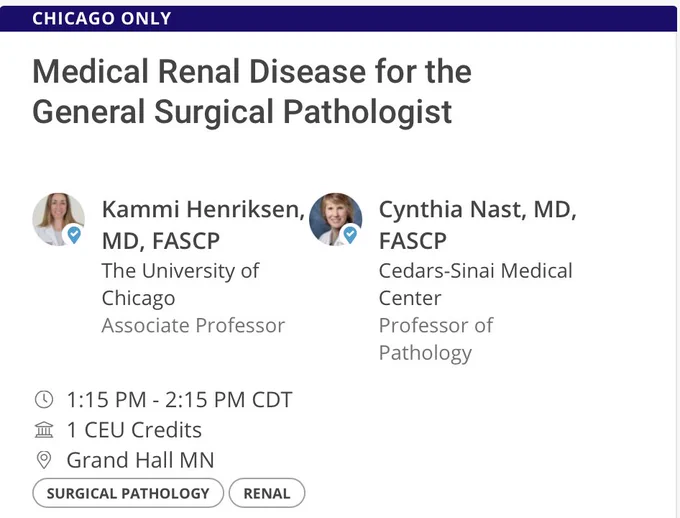
Task: Click Cynthia Nast's profile photo
Action: [335, 220]
